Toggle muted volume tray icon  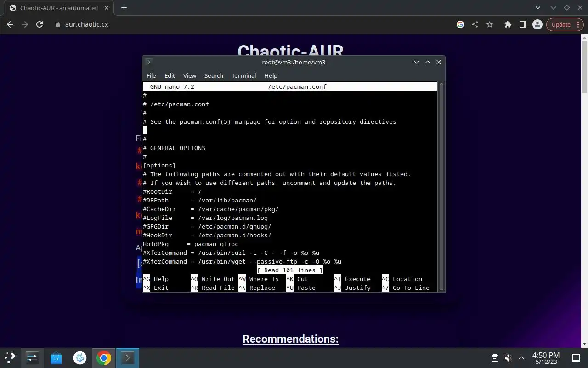(508, 358)
